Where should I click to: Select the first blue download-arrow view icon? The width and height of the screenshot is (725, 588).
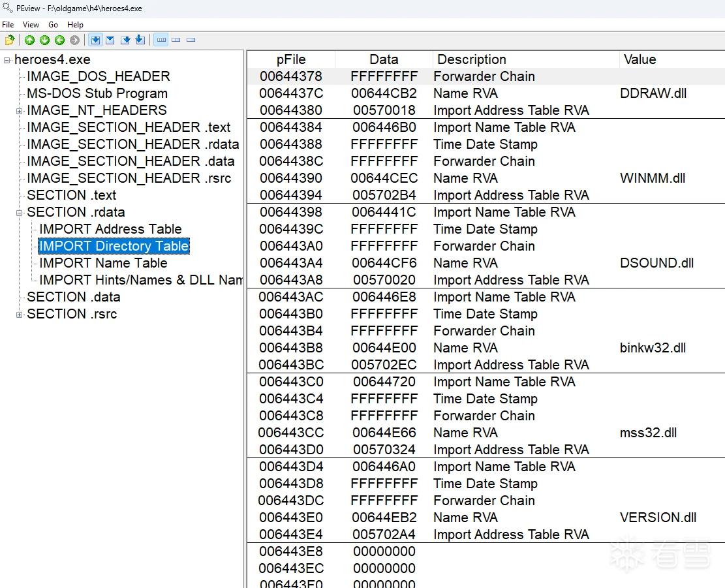95,40
